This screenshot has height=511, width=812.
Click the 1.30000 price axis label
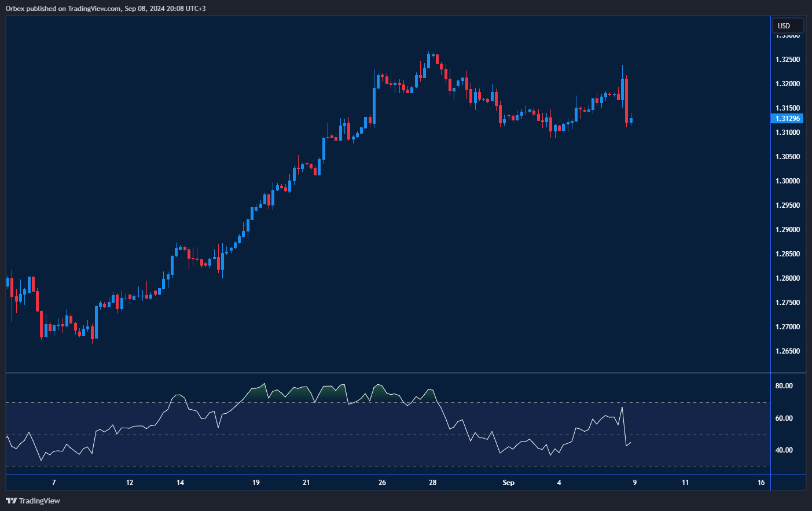pyautogui.click(x=788, y=181)
